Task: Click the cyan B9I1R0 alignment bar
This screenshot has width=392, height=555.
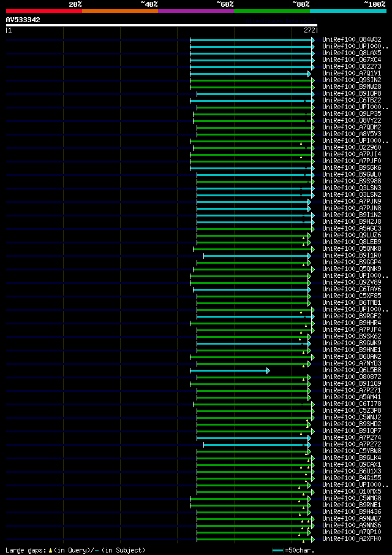Action: 257,256
